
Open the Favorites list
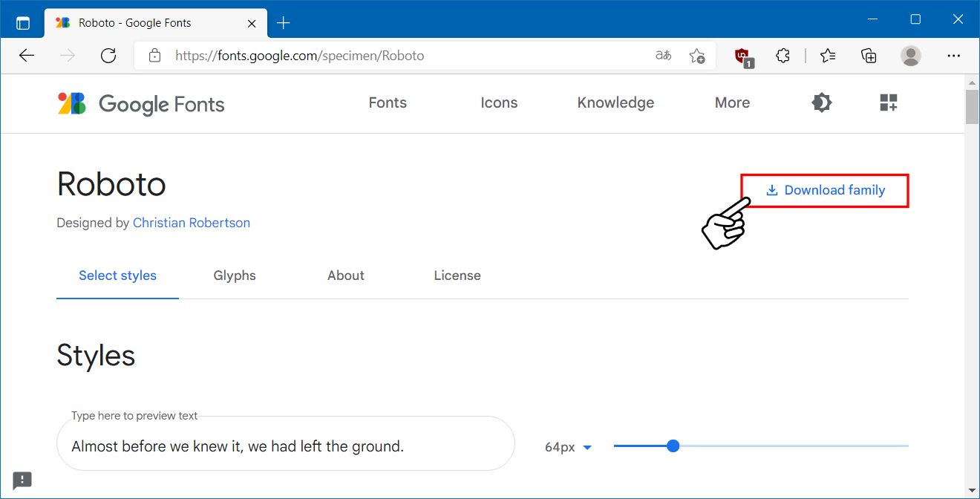(x=829, y=56)
